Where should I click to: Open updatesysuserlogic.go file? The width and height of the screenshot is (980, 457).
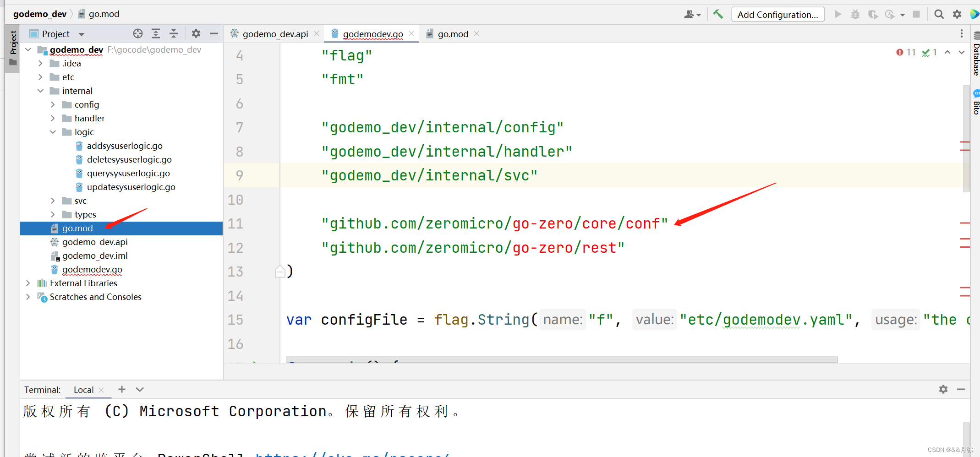tap(131, 187)
